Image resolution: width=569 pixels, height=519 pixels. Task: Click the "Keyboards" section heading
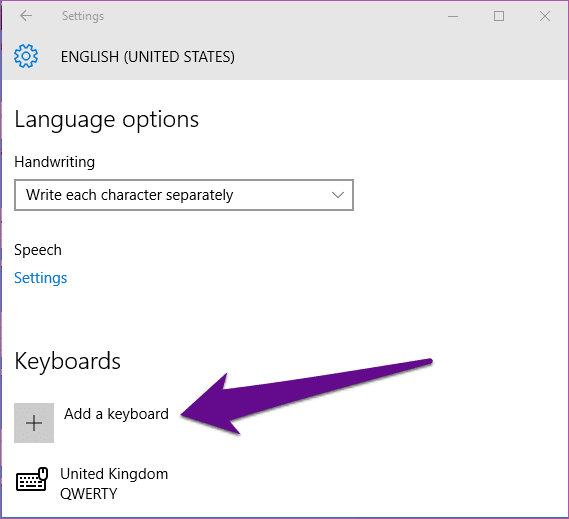(67, 361)
